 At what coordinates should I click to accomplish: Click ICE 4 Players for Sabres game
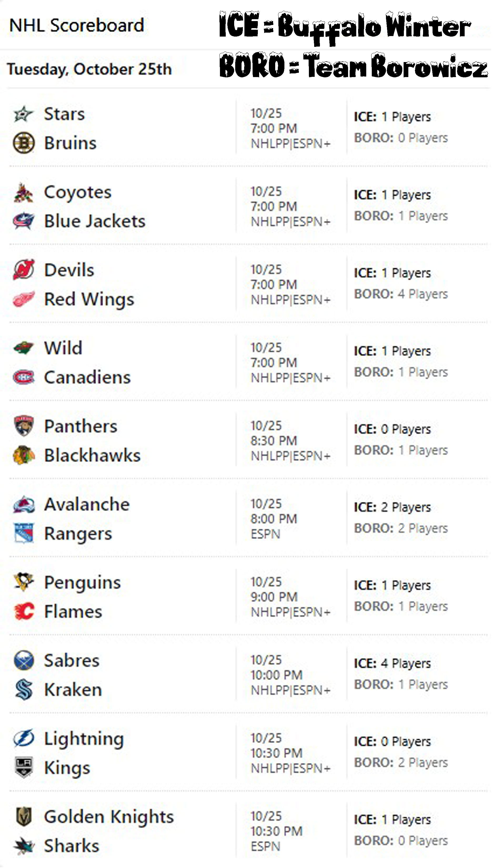pos(392,664)
